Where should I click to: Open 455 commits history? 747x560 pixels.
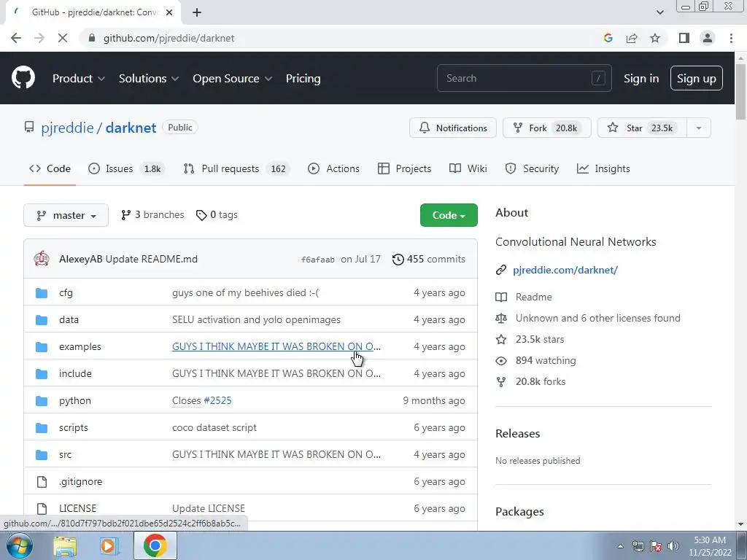coord(429,259)
